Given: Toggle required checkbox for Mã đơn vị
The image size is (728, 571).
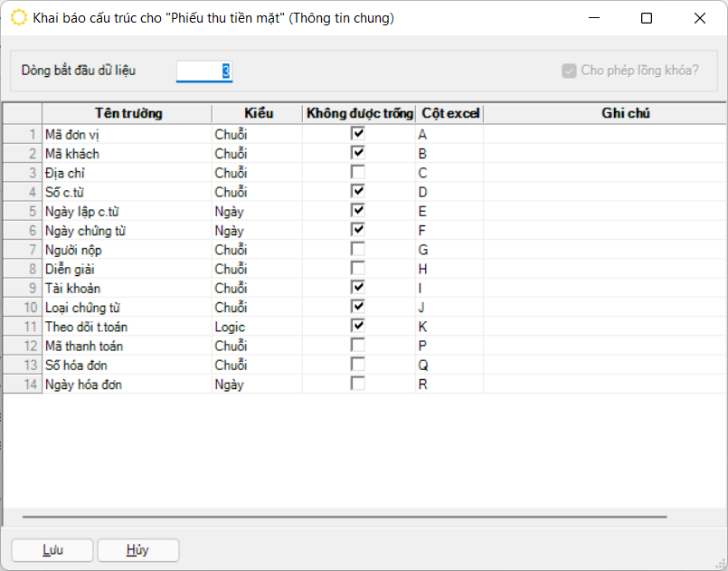Looking at the screenshot, I should [359, 134].
